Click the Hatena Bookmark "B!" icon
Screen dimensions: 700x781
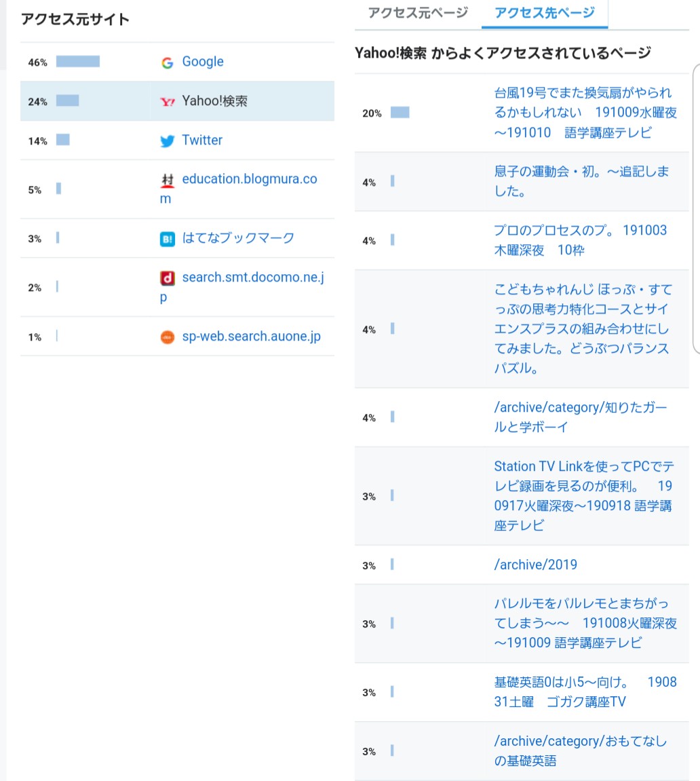point(167,238)
